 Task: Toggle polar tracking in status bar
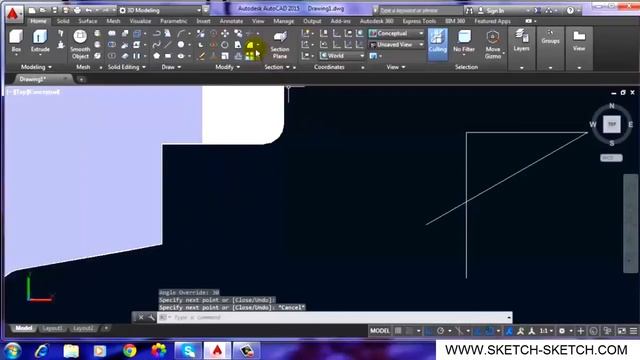[x=440, y=331]
